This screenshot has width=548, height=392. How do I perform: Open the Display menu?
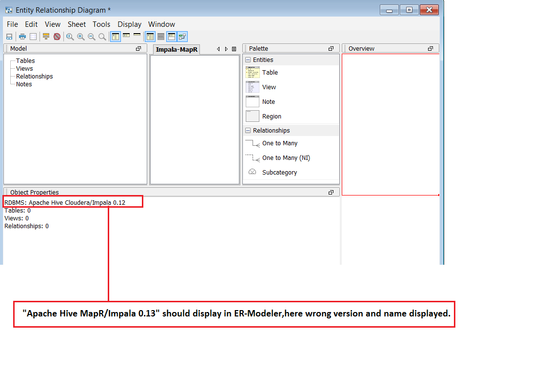point(129,24)
